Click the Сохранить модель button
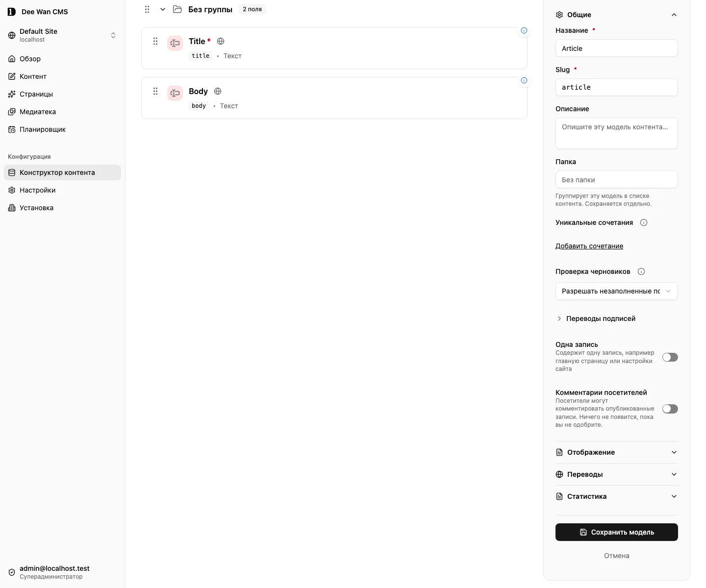Screen dimensions: 706x588 (616, 532)
